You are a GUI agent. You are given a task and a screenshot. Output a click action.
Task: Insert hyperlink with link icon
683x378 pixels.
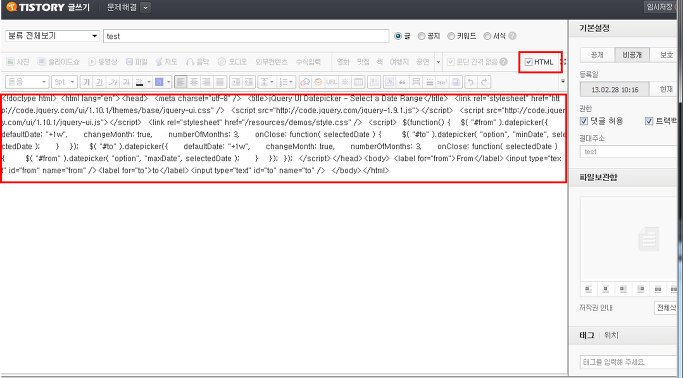point(304,82)
